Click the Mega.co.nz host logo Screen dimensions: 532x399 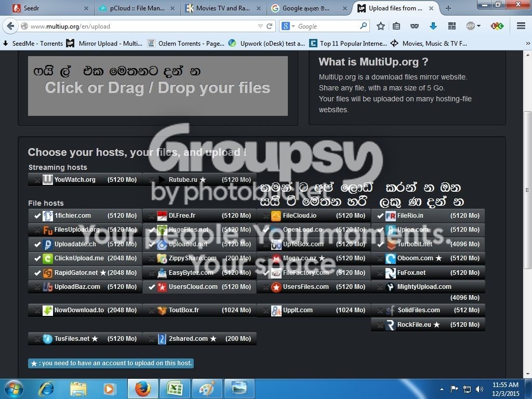pos(276,259)
